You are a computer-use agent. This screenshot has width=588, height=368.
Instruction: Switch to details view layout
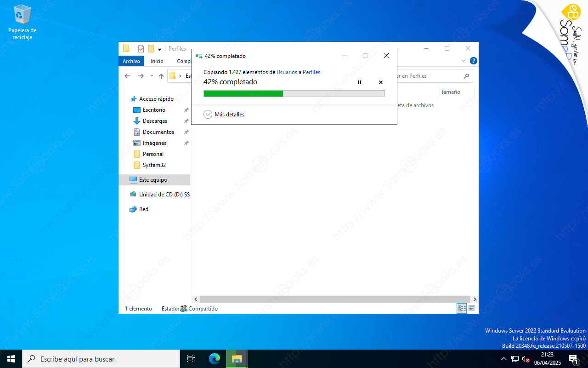[x=462, y=309]
